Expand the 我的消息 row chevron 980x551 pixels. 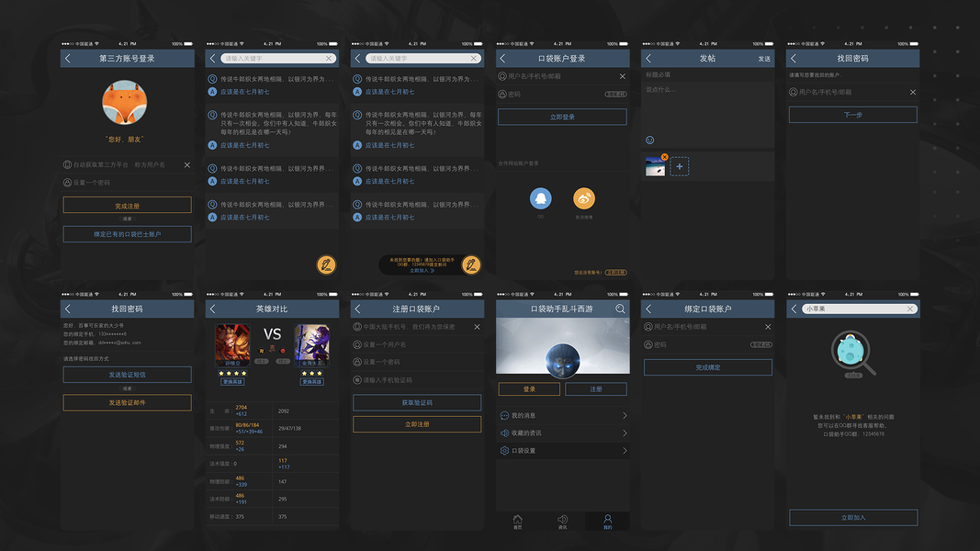point(625,415)
